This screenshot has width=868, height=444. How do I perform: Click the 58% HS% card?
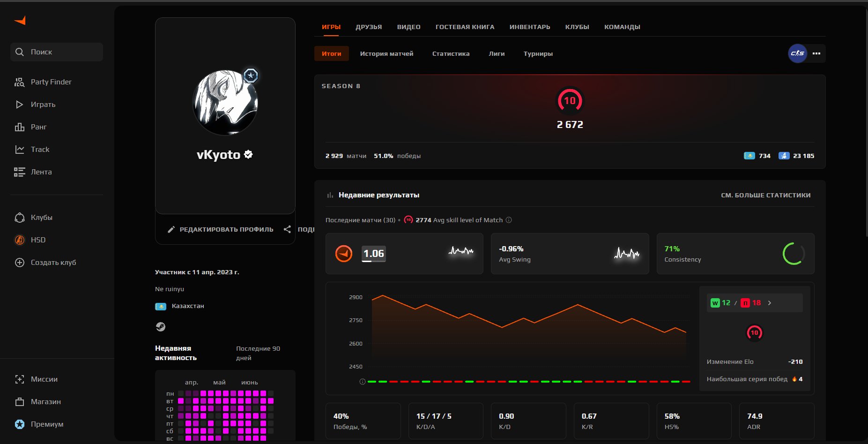point(694,421)
